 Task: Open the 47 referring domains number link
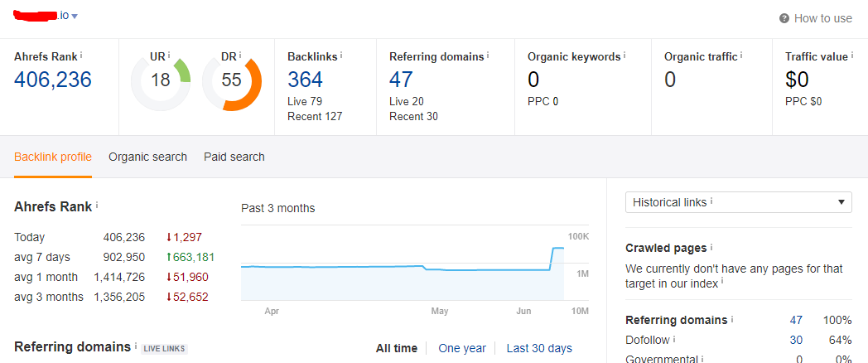point(401,80)
